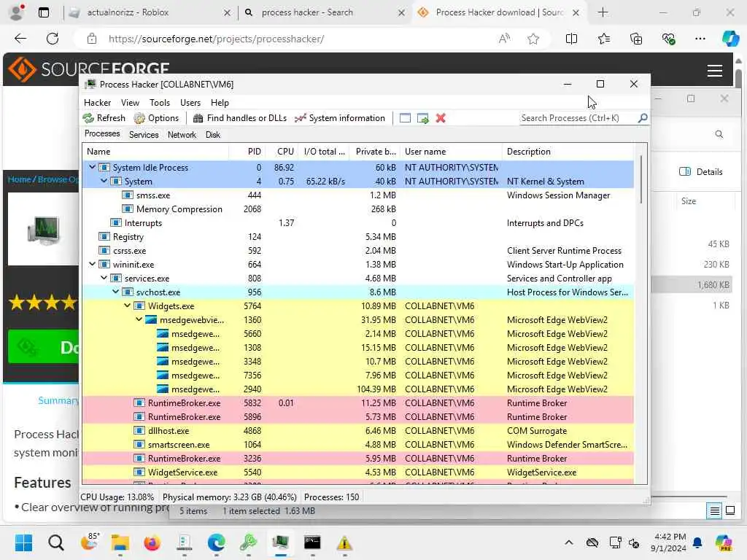Image resolution: width=747 pixels, height=560 pixels.
Task: Click the Refresh toolbar button
Action: coord(104,118)
